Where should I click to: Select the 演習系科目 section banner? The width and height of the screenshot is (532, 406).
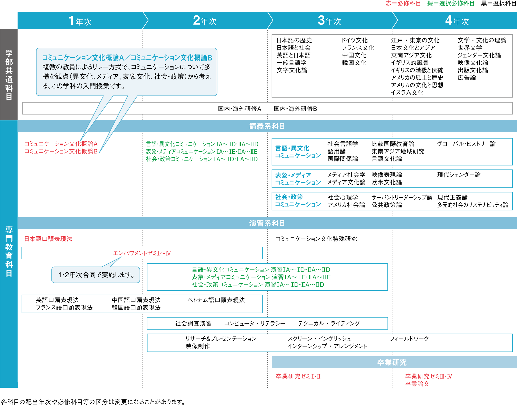tap(267, 223)
